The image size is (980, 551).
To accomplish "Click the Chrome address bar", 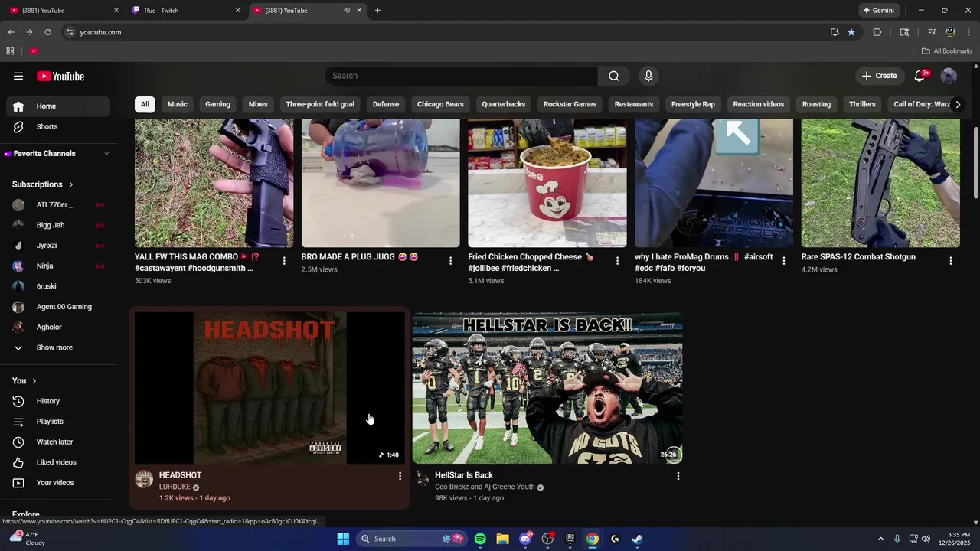I will (x=444, y=32).
